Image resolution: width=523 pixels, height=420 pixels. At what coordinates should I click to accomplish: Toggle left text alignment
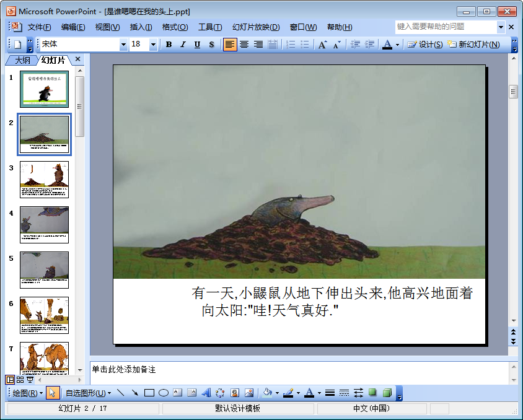[x=230, y=45]
